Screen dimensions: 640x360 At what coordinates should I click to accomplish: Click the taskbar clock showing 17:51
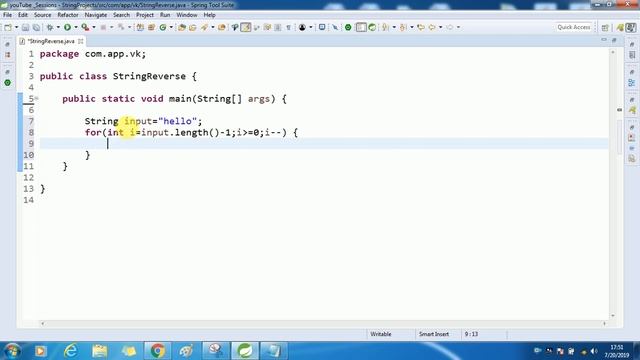[617, 351]
